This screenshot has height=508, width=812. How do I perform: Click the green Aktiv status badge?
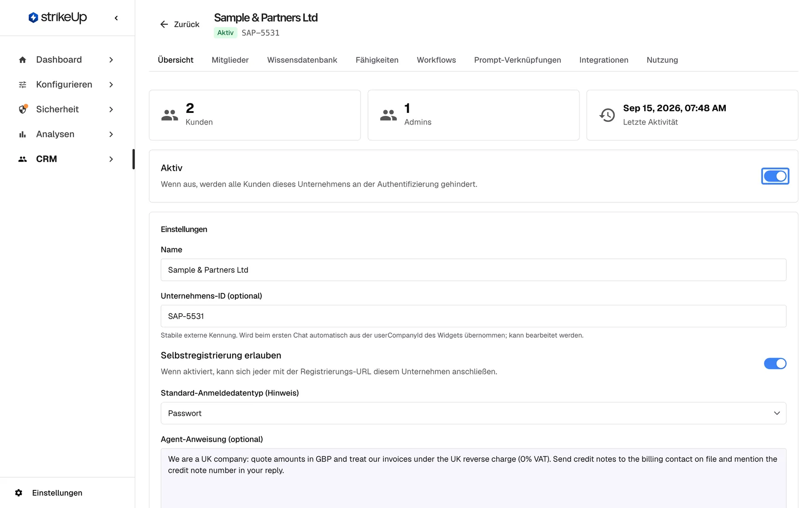(x=226, y=33)
